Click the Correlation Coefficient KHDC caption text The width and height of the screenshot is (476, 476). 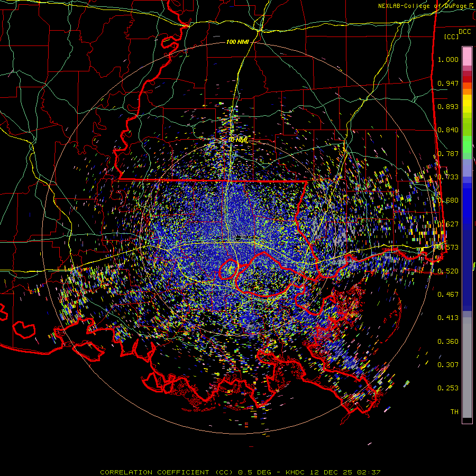pos(240,472)
